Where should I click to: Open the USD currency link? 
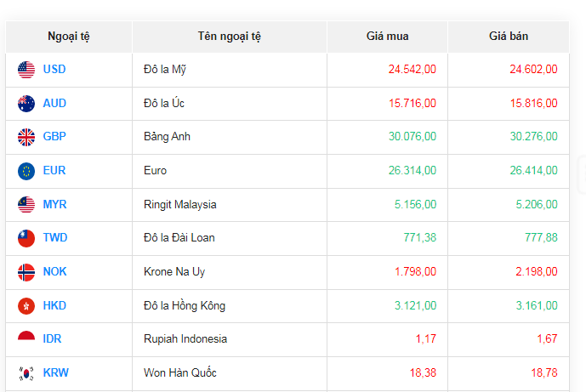(x=54, y=70)
